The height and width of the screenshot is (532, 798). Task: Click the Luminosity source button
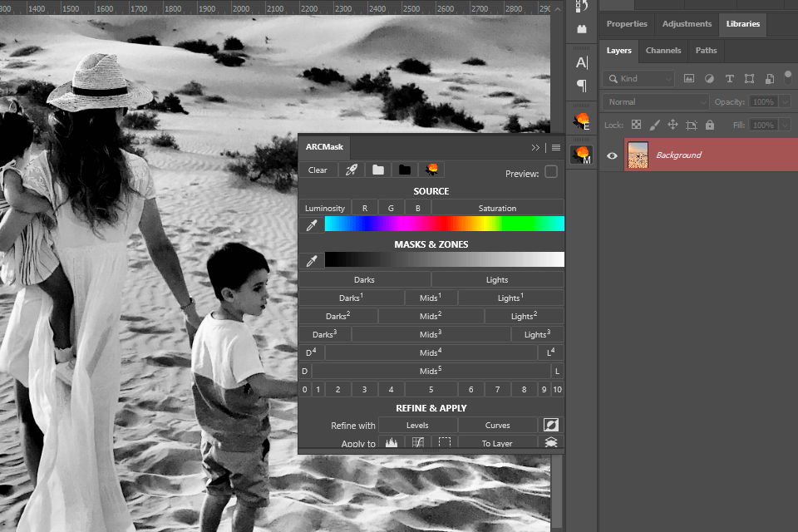(x=324, y=208)
